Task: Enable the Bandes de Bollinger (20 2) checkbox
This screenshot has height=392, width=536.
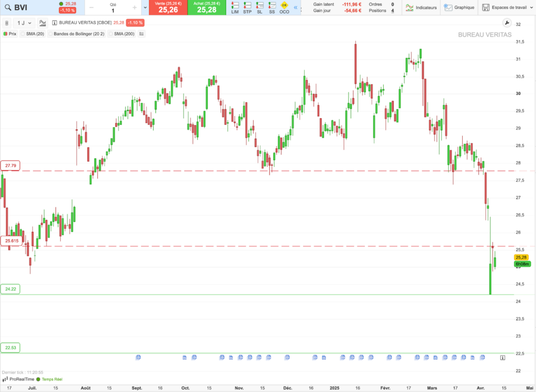Action: pyautogui.click(x=51, y=34)
